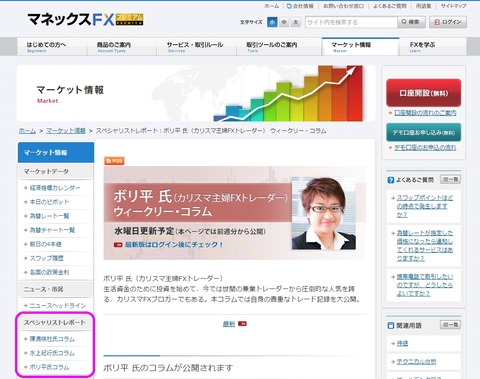This screenshot has width=480, height=379.
Task: Open 本日のピボット in sidebar
Action: (x=49, y=202)
